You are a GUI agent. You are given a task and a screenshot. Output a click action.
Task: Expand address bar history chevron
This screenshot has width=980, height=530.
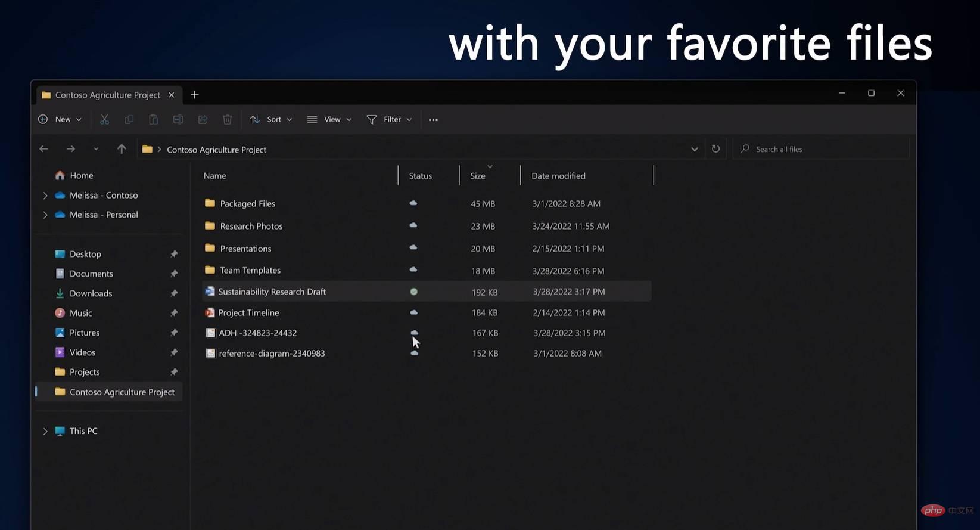[694, 150]
